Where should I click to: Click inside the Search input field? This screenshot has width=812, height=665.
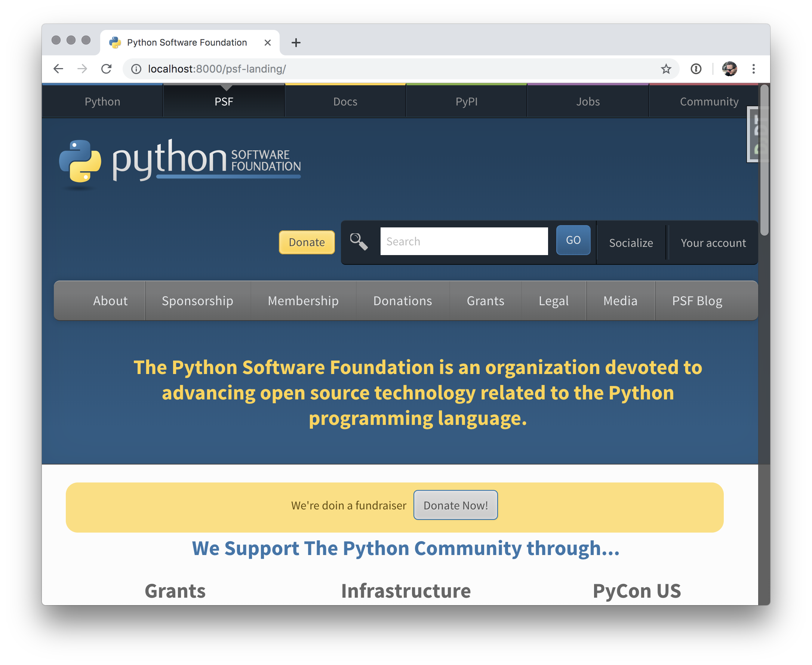[464, 241]
